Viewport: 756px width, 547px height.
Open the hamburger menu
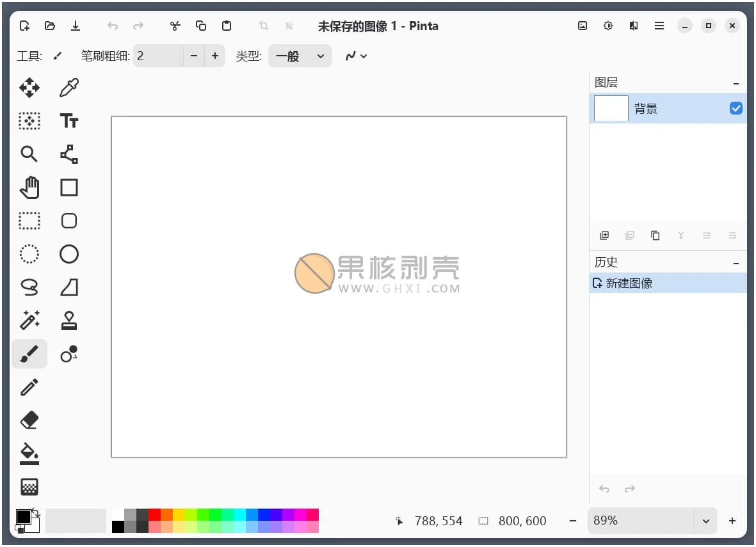(659, 26)
